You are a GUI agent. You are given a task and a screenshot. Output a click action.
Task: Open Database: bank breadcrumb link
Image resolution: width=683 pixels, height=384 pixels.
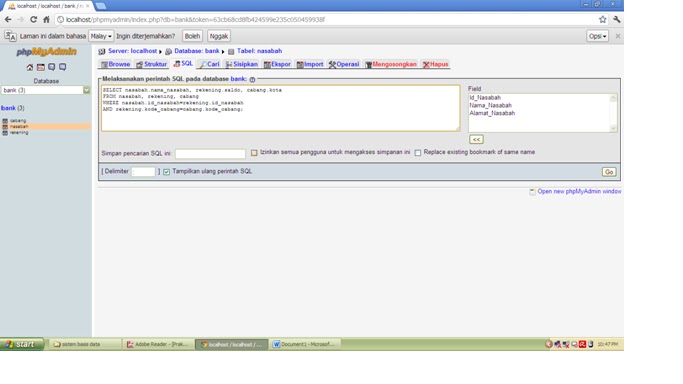point(197,51)
